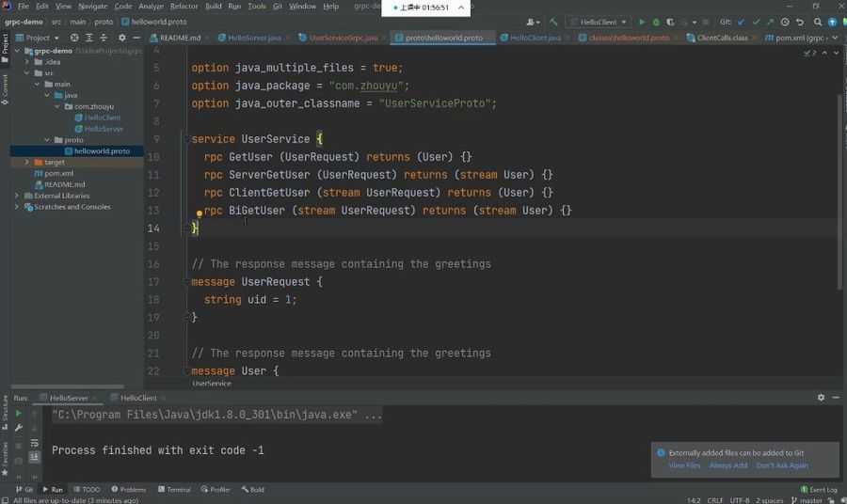Switch to UserServiceGrpc.java editor tab
This screenshot has height=504, width=847.
(343, 38)
